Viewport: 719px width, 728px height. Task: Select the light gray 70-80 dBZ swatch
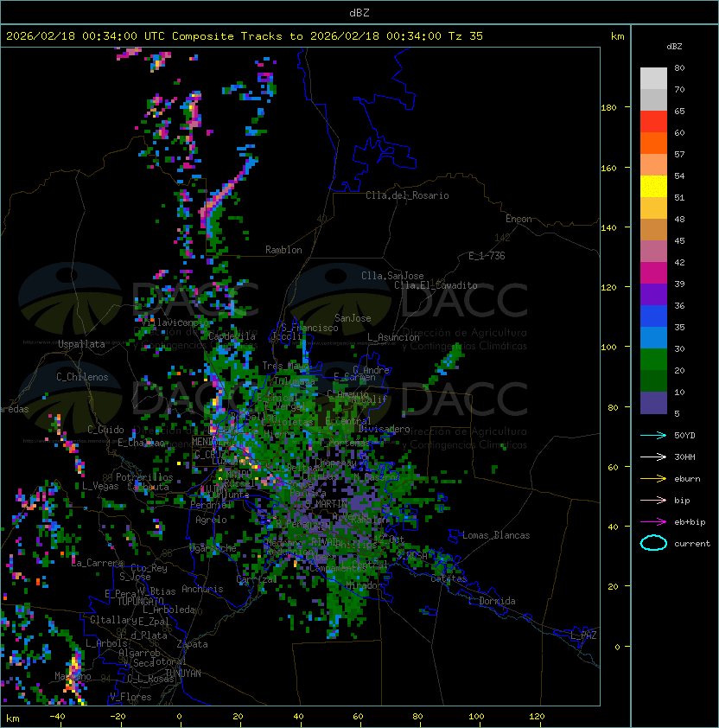pos(653,78)
